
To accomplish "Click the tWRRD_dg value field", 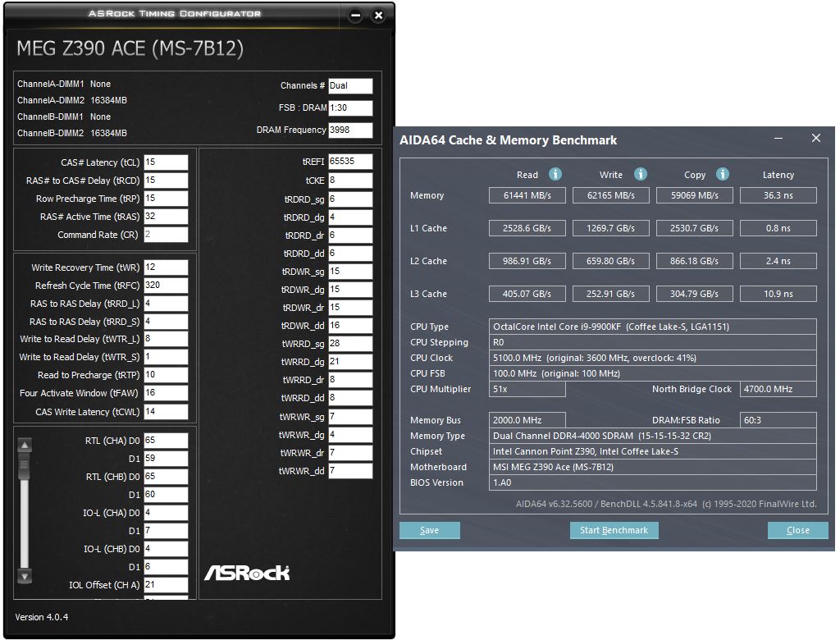I will coord(350,361).
